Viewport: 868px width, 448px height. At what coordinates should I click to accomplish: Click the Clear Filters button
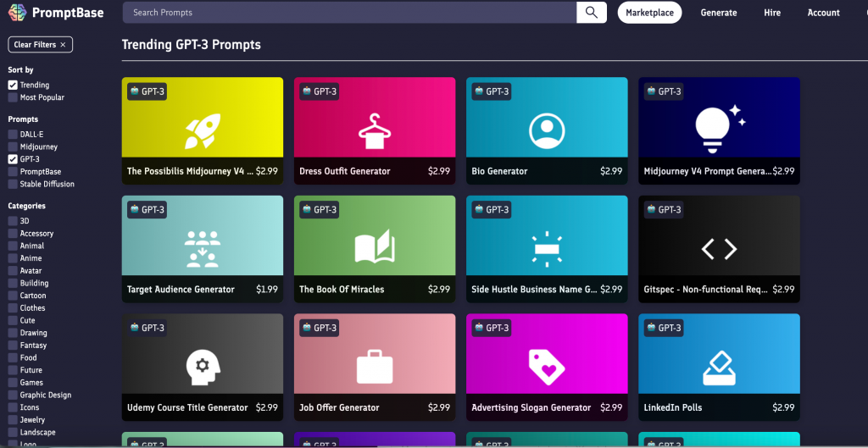40,45
